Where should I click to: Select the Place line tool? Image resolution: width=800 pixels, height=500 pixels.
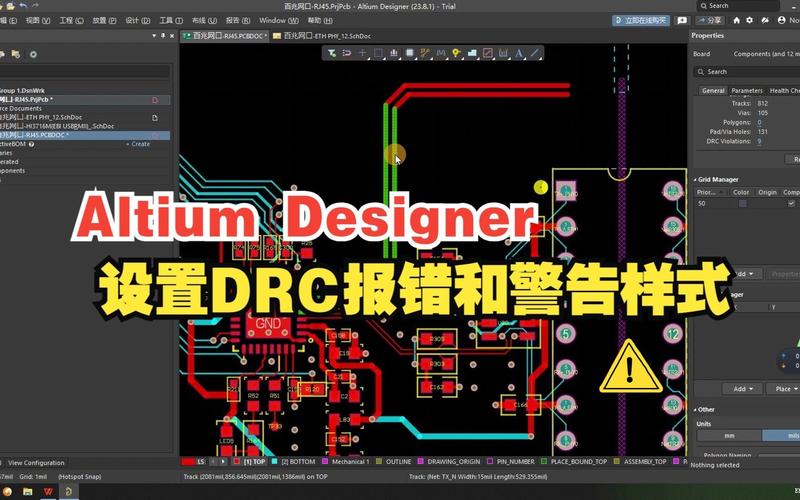[534, 53]
